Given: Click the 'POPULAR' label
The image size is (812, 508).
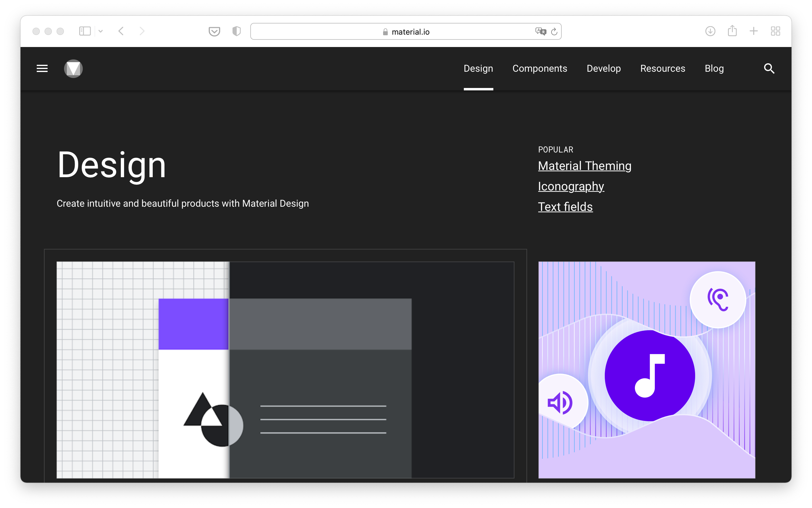Looking at the screenshot, I should pyautogui.click(x=555, y=149).
